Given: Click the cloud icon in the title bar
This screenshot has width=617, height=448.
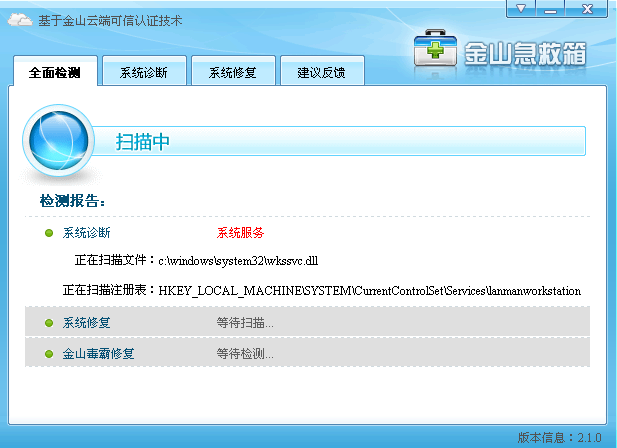Looking at the screenshot, I should pos(20,20).
